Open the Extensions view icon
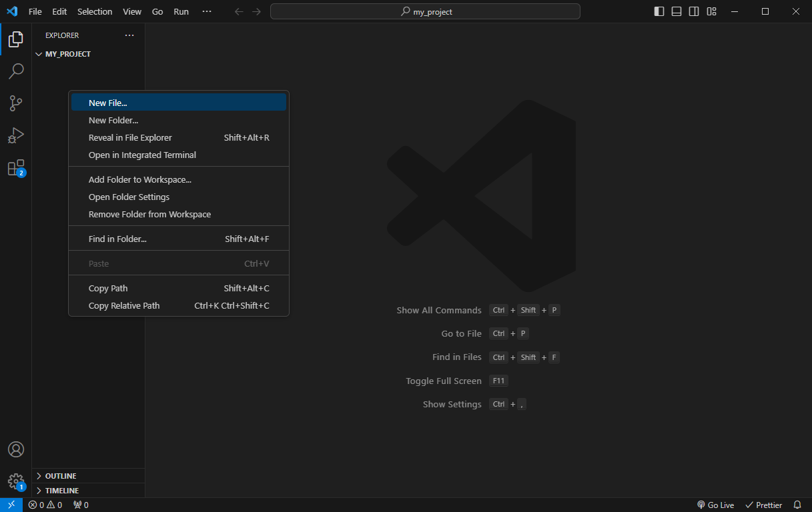The width and height of the screenshot is (812, 512). (x=16, y=168)
